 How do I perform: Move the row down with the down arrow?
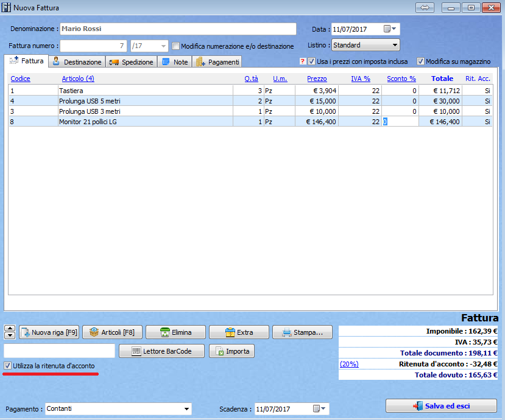10,335
